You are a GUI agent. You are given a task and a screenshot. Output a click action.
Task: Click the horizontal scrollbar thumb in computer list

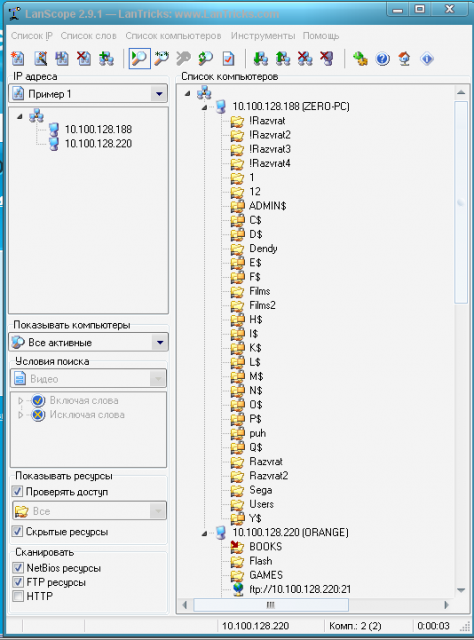[x=271, y=605]
